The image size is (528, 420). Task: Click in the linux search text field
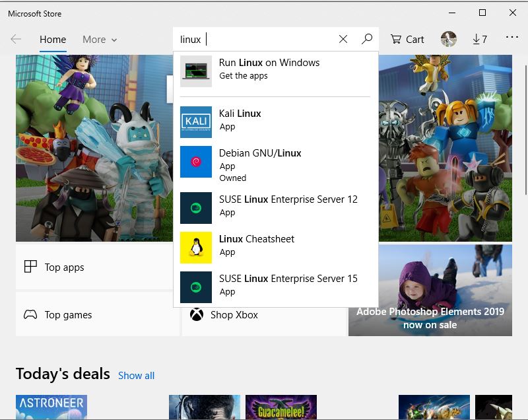click(257, 39)
